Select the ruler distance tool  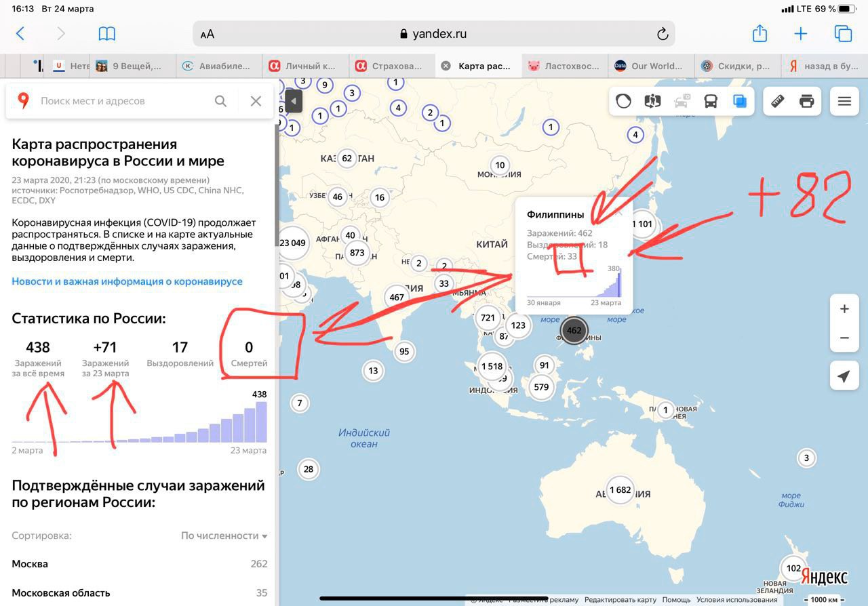pyautogui.click(x=778, y=102)
